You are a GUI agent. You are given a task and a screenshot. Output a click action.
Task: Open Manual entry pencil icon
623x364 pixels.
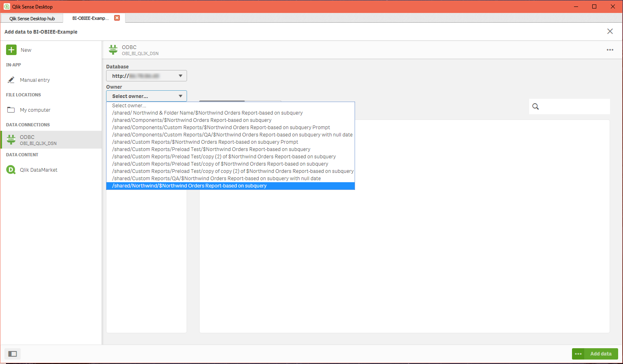[11, 80]
